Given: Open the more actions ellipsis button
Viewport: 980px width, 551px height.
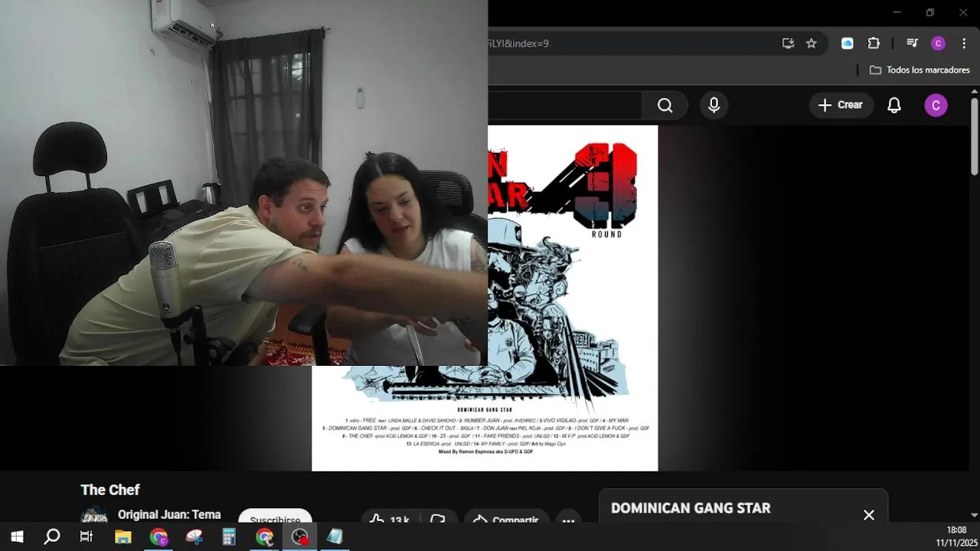Looking at the screenshot, I should [568, 518].
